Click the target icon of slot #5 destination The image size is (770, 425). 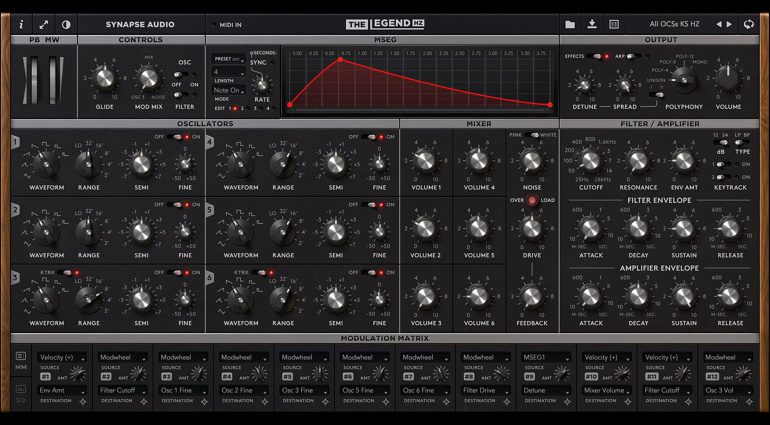point(325,401)
